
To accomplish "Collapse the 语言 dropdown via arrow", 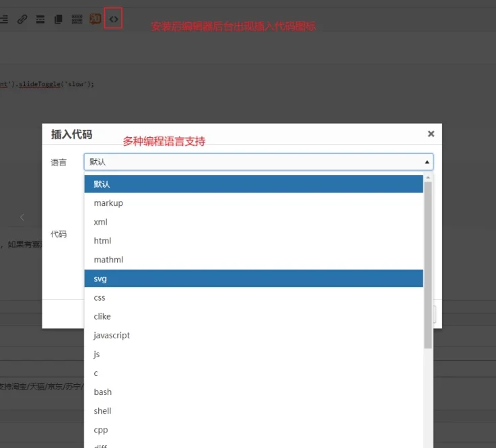I will click(x=427, y=162).
